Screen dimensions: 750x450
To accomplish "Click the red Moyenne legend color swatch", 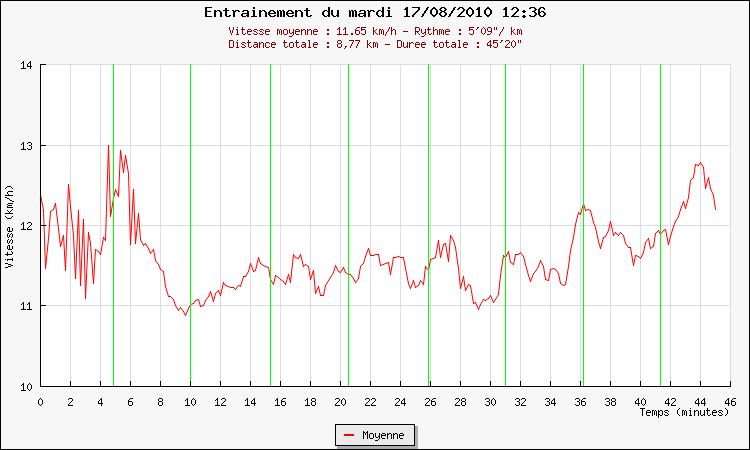I will click(349, 435).
